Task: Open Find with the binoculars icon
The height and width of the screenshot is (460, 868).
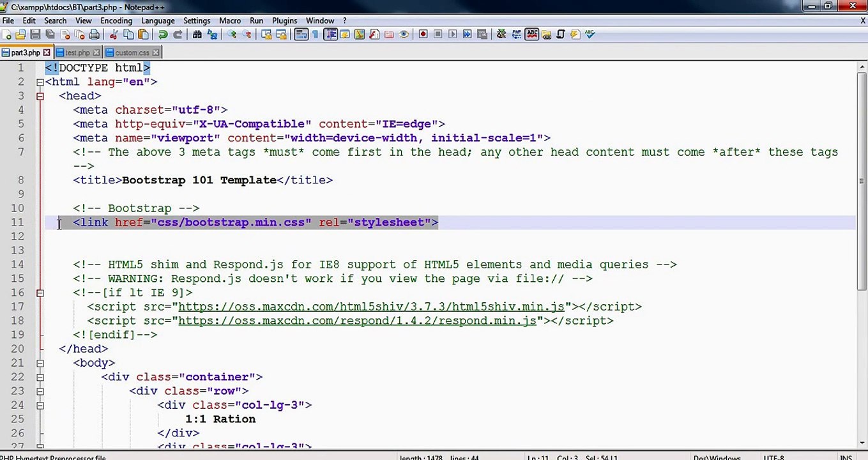Action: [x=197, y=34]
